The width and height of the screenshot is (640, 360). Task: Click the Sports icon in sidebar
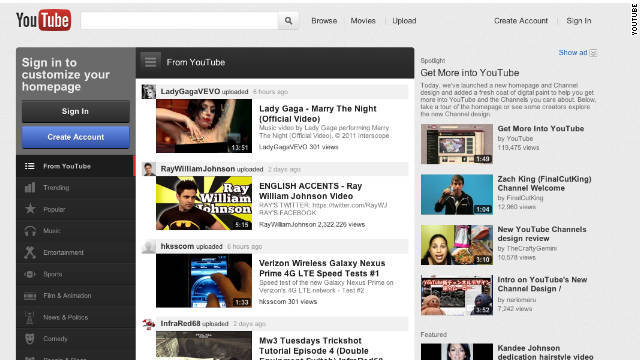30,274
